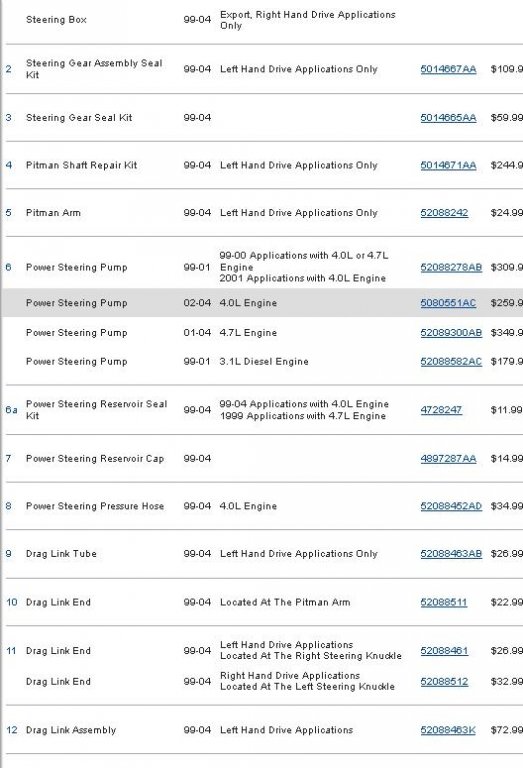Click the 5014671AA Pitman Shaft Repair Kit link

(448, 165)
